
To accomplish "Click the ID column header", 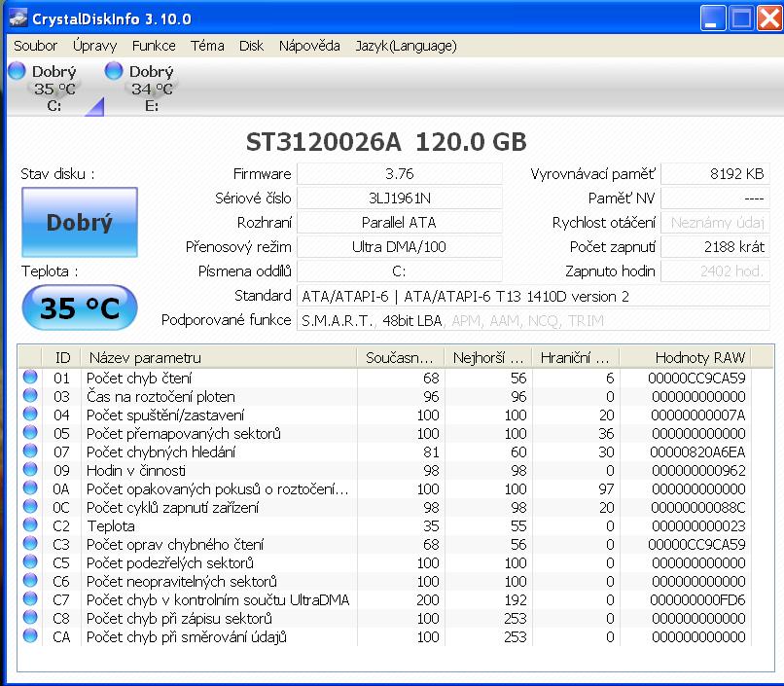I will [x=62, y=357].
